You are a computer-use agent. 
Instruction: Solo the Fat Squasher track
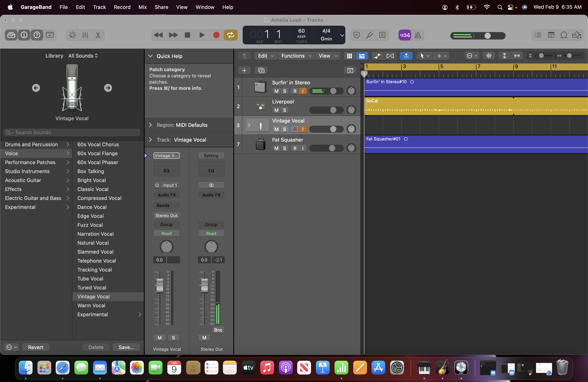point(285,148)
